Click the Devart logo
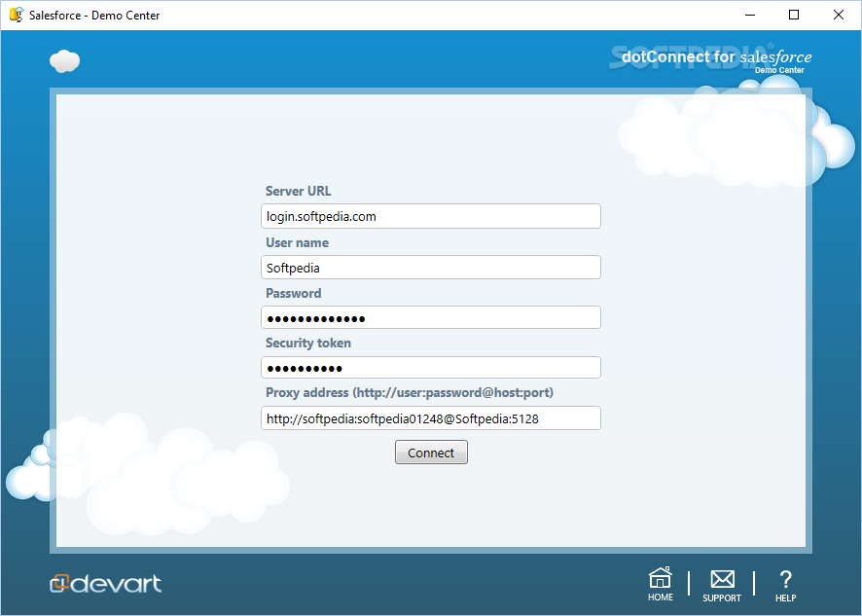Viewport: 862px width, 616px height. pyautogui.click(x=105, y=583)
